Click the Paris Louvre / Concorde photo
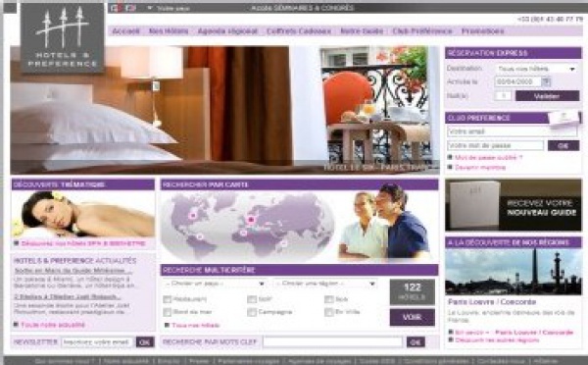This screenshot has width=588, height=365. tap(514, 272)
